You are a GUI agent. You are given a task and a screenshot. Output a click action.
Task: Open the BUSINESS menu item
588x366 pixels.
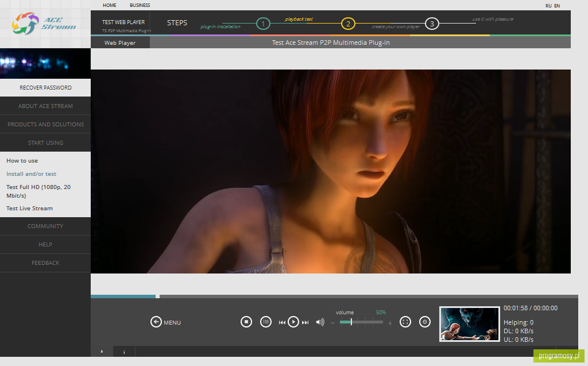[140, 5]
